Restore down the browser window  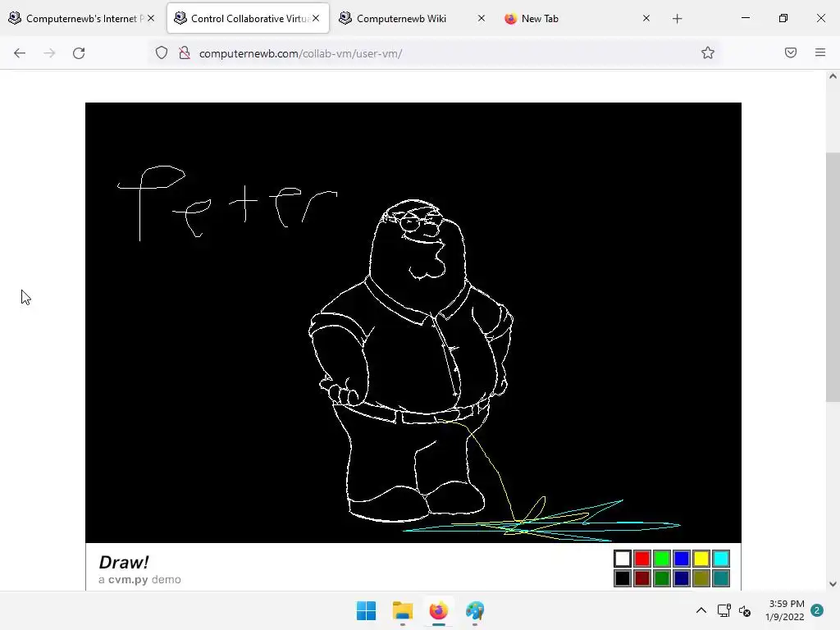pos(783,18)
